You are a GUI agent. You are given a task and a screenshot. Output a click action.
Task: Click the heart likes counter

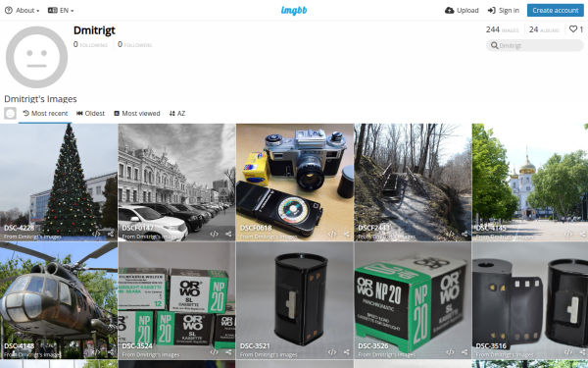point(576,29)
